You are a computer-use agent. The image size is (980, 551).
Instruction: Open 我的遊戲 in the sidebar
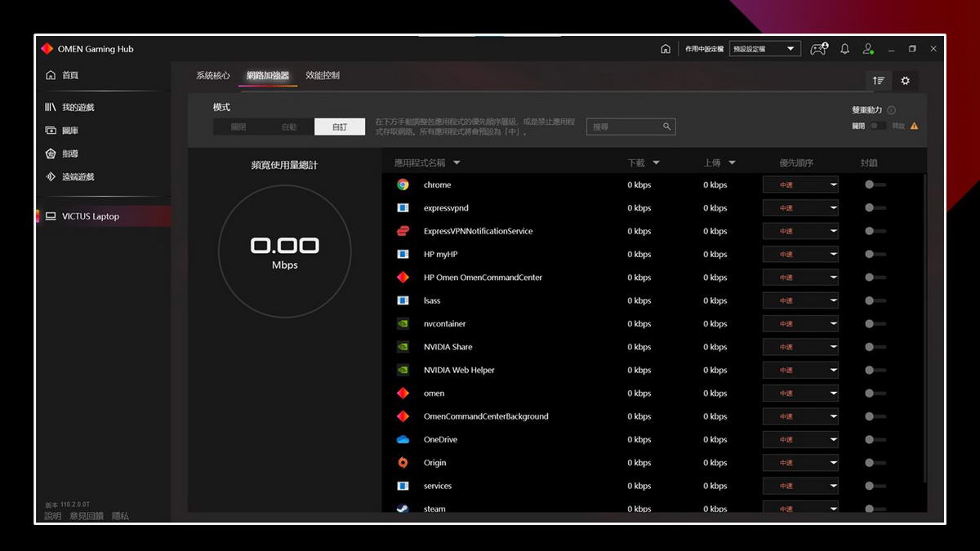(70, 108)
